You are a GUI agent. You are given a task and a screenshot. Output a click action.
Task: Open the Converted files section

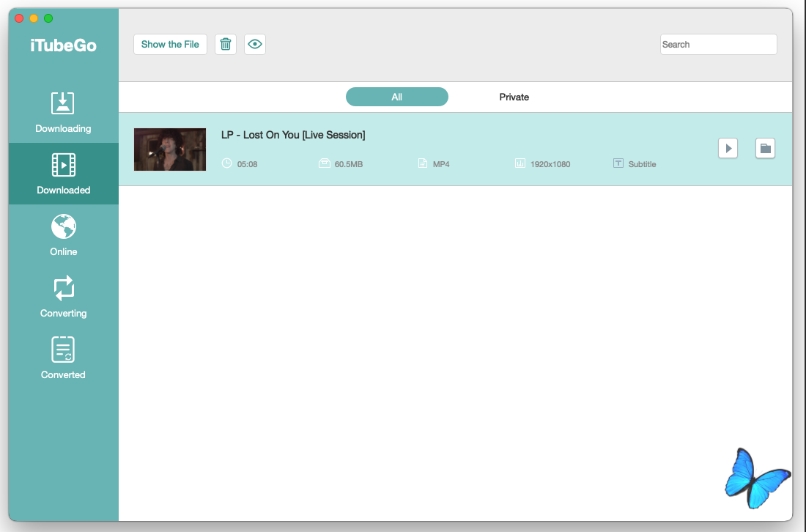63,358
